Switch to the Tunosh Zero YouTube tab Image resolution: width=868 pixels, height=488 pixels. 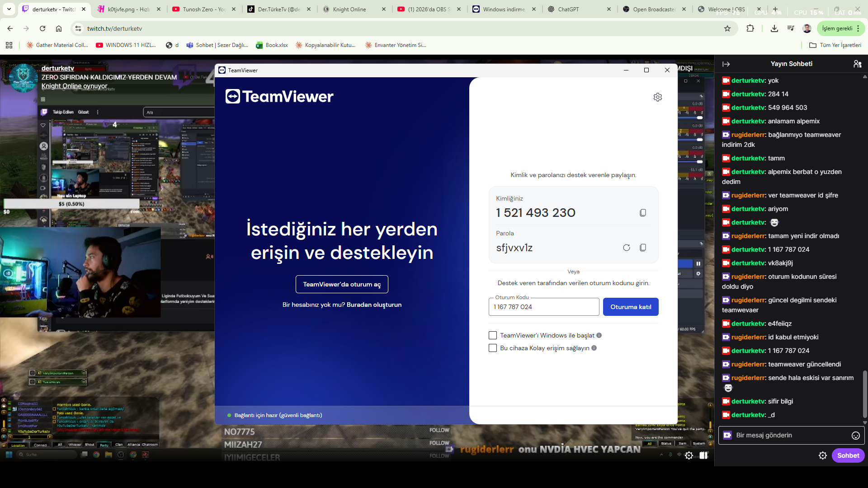[203, 9]
